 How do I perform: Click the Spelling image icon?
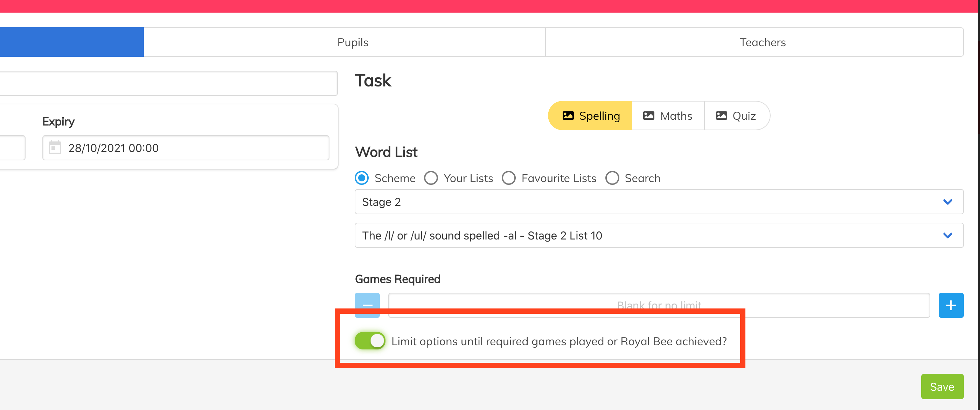click(x=568, y=116)
